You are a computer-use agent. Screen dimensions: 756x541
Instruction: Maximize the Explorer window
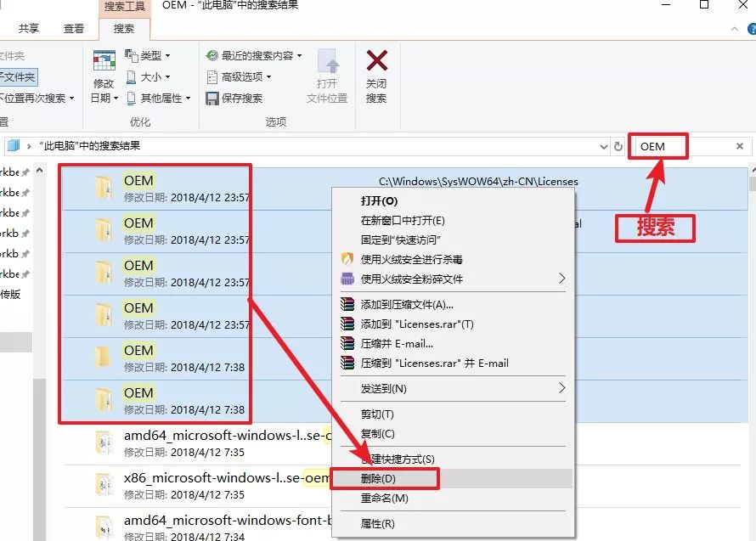click(704, 5)
